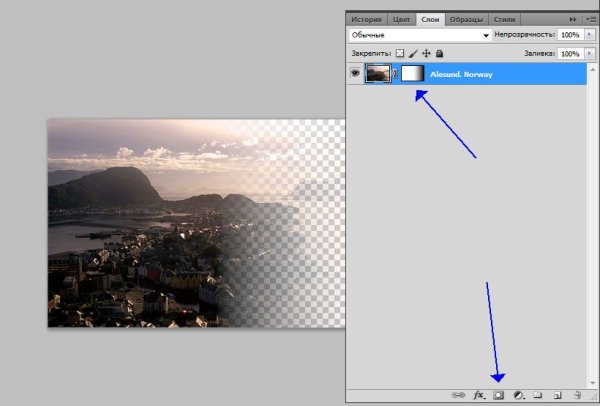Toggle lock transparent pixels

click(401, 53)
